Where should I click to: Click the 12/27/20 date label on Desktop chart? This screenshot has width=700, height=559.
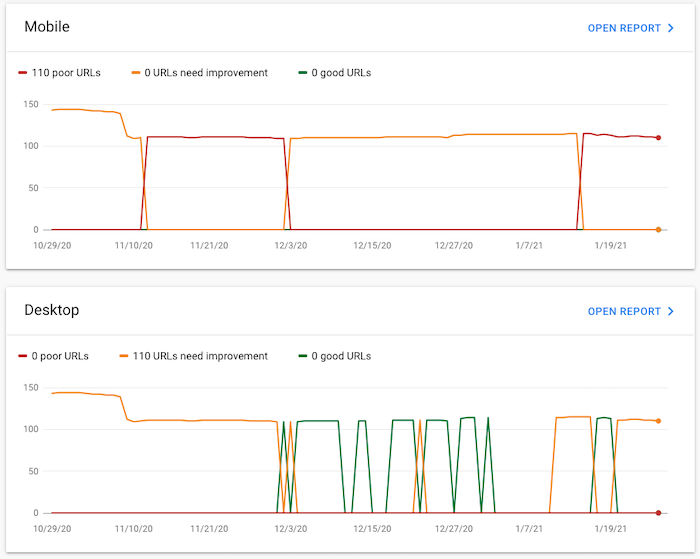pyautogui.click(x=454, y=529)
